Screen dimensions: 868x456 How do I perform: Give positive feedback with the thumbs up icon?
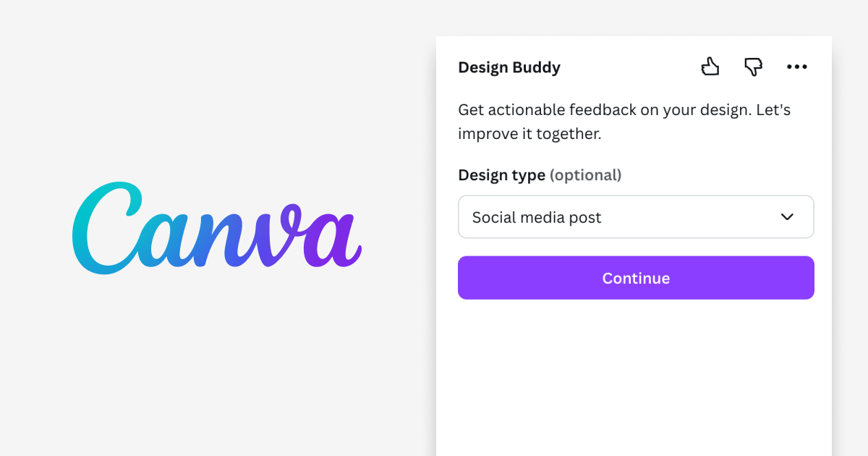pos(710,67)
